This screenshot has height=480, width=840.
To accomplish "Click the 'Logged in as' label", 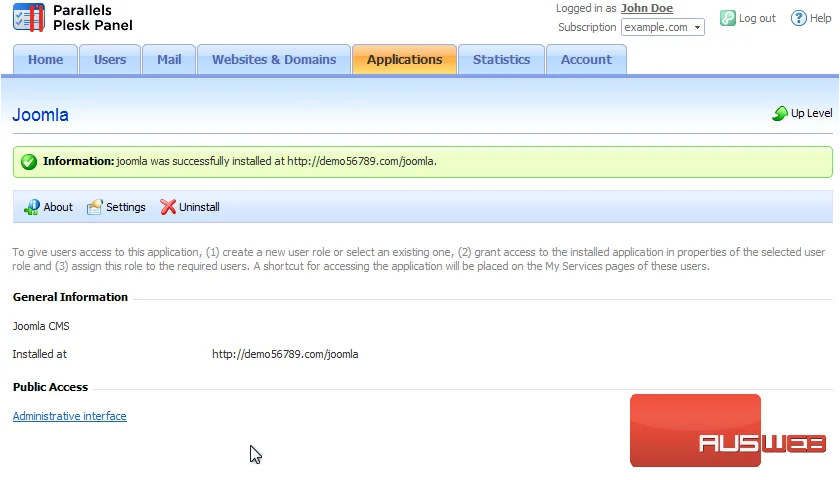I will tap(586, 9).
